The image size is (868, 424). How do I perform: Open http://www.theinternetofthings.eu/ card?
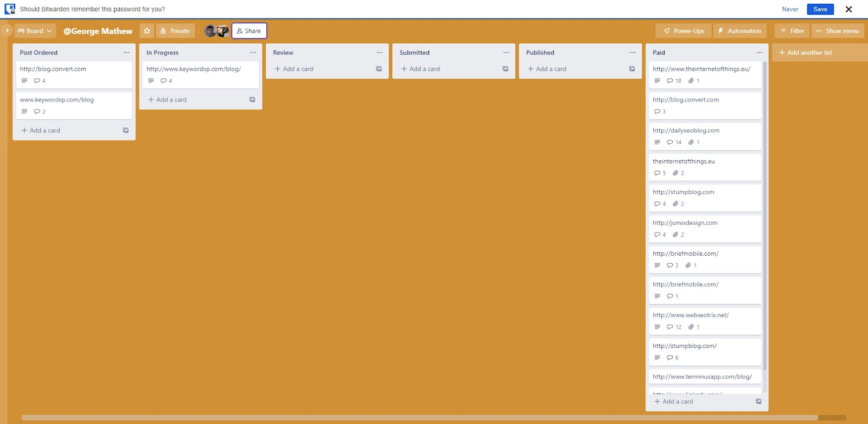(705, 75)
